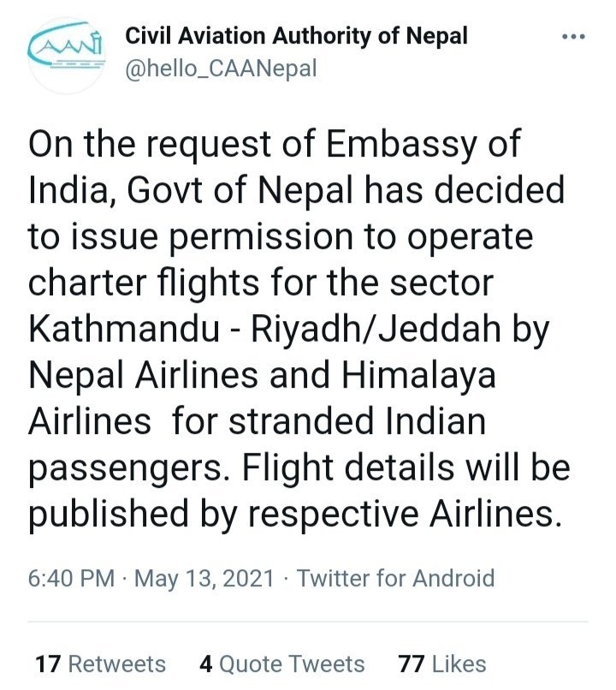Image resolution: width=616 pixels, height=690 pixels.
Task: View the 77 Likes list
Action: coord(441,663)
